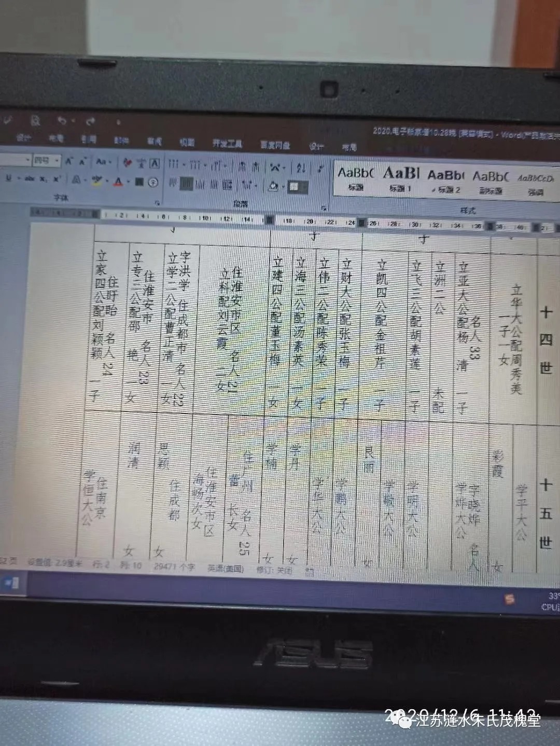
Task: Apply a bullet list
Action: point(173,164)
